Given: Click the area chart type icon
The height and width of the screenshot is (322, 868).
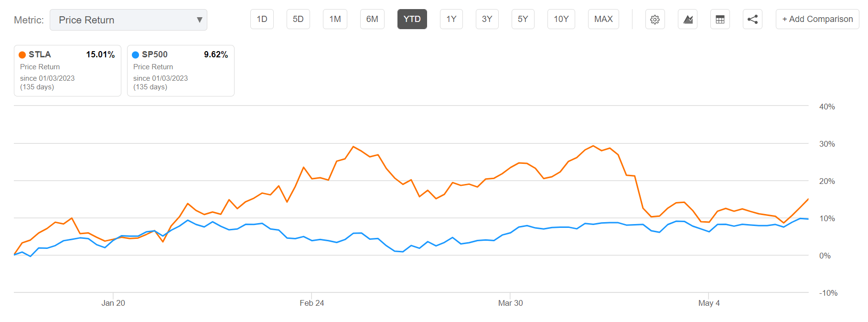Looking at the screenshot, I should pos(687,20).
